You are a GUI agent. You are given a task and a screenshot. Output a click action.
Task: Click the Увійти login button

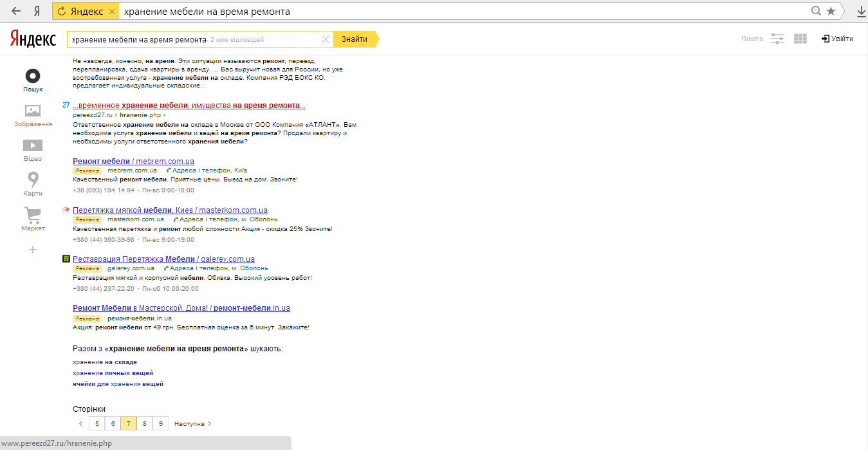[837, 39]
